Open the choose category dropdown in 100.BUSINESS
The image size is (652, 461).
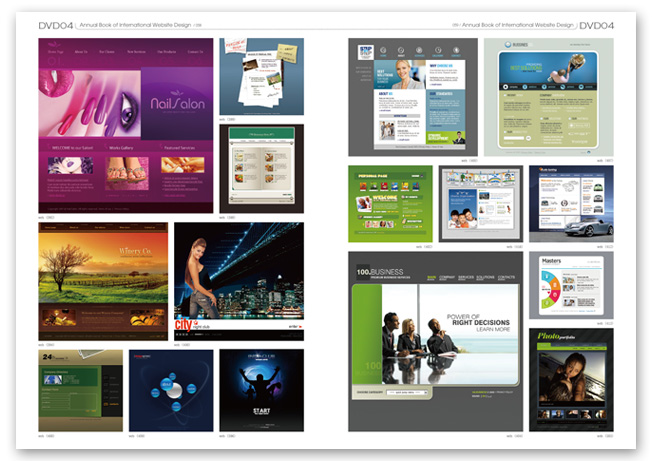407,392
